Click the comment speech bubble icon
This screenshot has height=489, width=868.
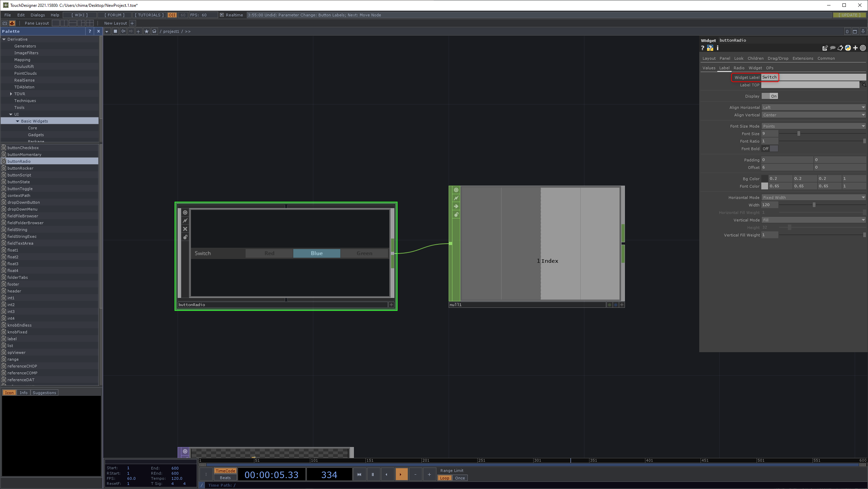[833, 48]
